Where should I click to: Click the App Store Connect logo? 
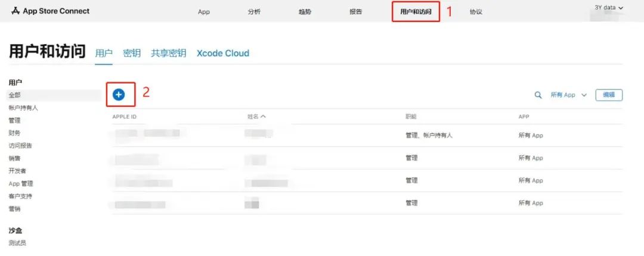pyautogui.click(x=50, y=11)
